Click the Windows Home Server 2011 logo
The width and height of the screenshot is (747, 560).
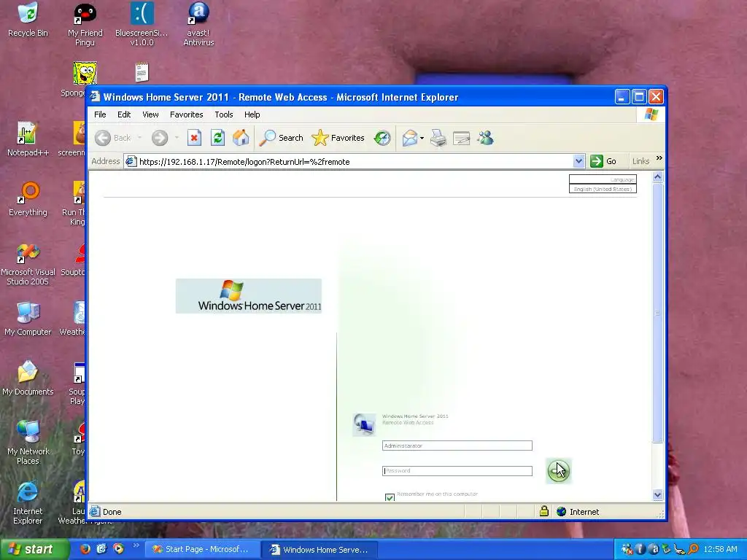[x=248, y=296]
